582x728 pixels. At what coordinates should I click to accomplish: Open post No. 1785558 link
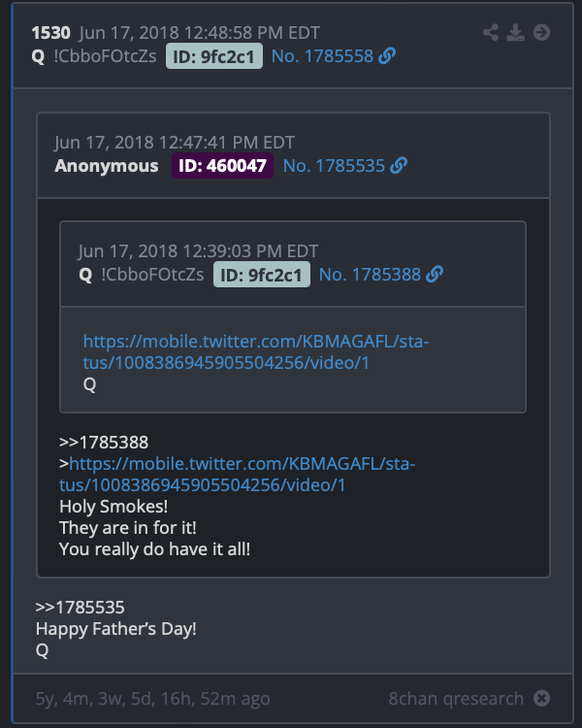point(322,56)
